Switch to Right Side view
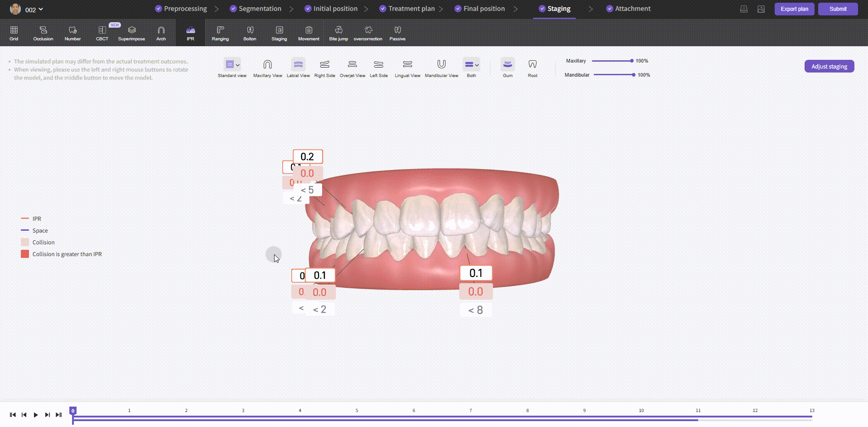 [x=324, y=68]
